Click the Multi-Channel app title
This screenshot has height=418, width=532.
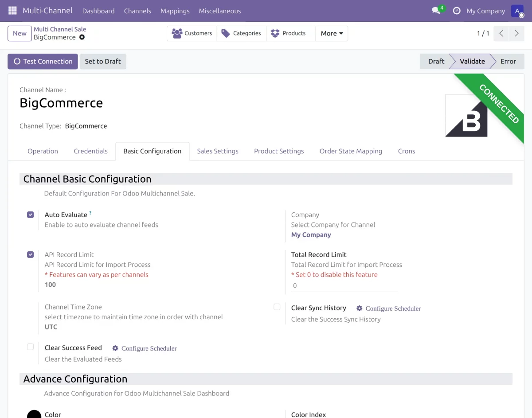pos(47,11)
